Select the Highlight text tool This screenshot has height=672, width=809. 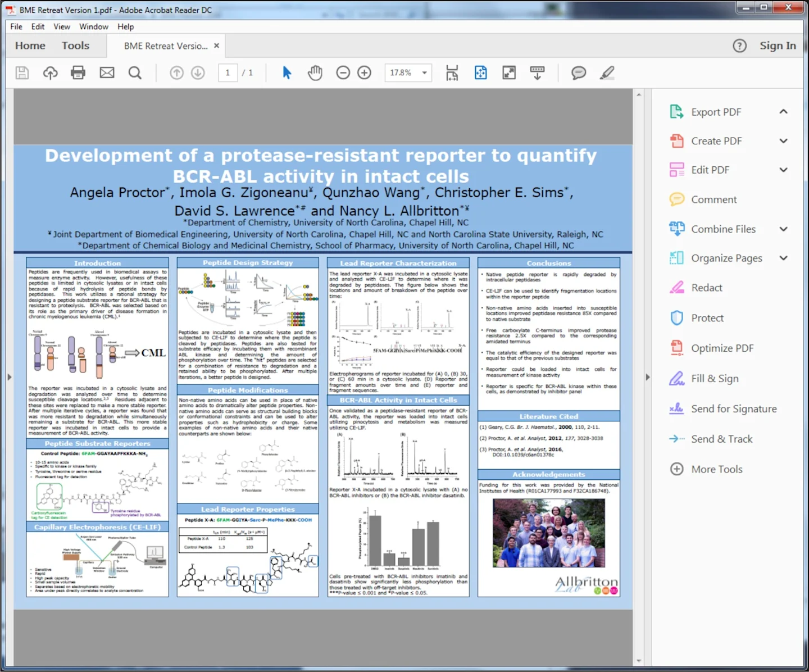[x=607, y=72]
